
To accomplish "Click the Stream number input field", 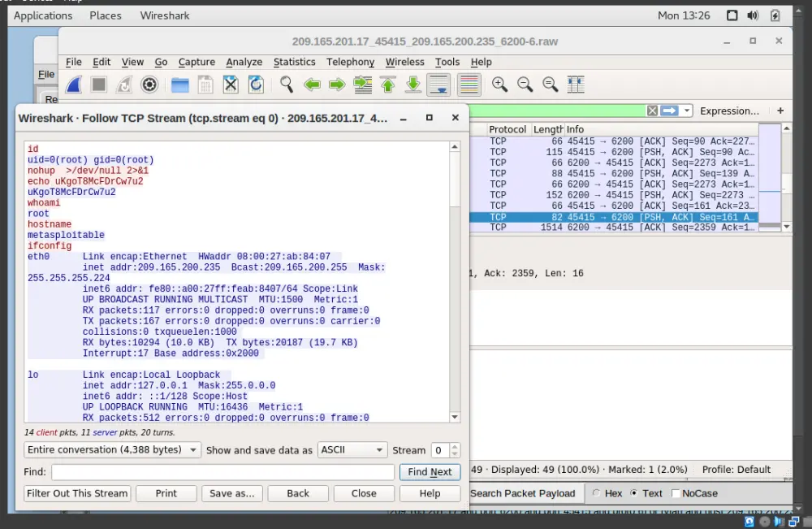I will click(x=439, y=449).
